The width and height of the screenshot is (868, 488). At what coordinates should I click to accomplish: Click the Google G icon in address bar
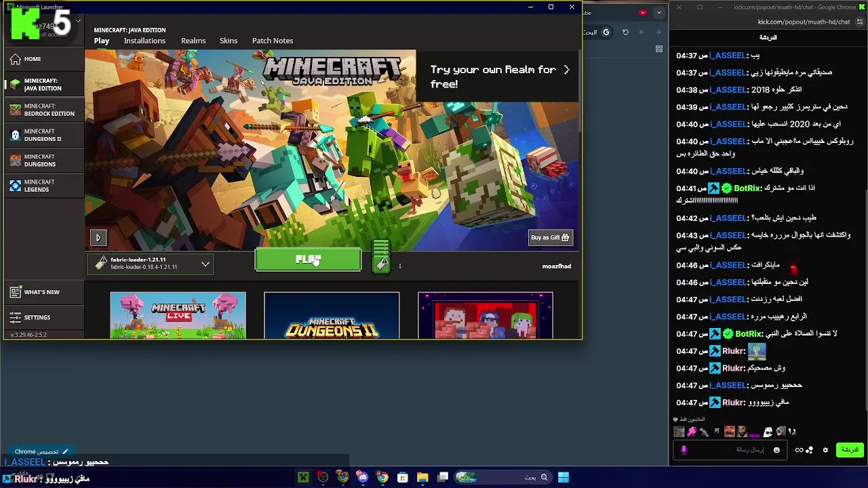click(x=606, y=32)
